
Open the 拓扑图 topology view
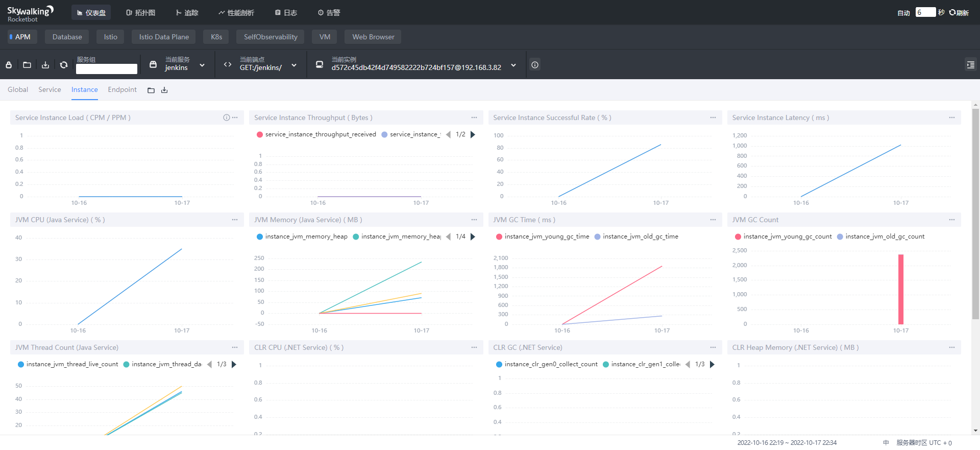tap(141, 13)
